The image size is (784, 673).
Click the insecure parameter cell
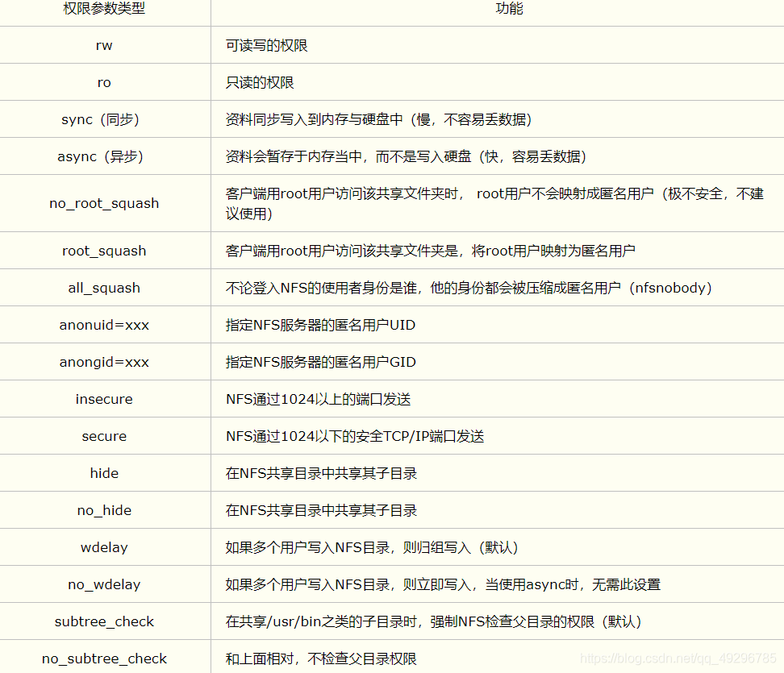click(x=104, y=399)
